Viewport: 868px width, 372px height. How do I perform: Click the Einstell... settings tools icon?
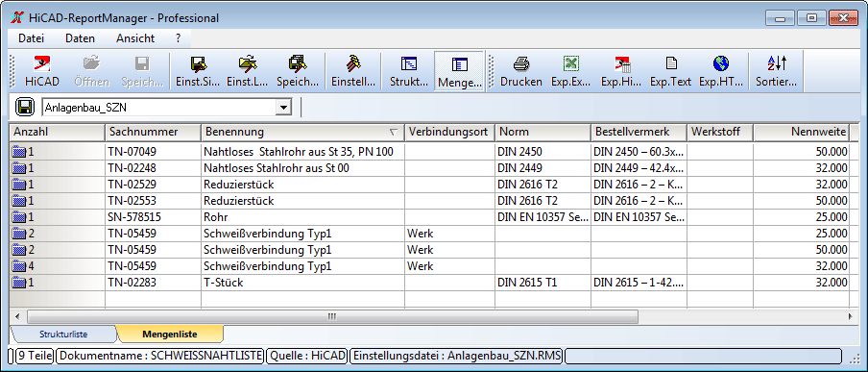coord(353,71)
